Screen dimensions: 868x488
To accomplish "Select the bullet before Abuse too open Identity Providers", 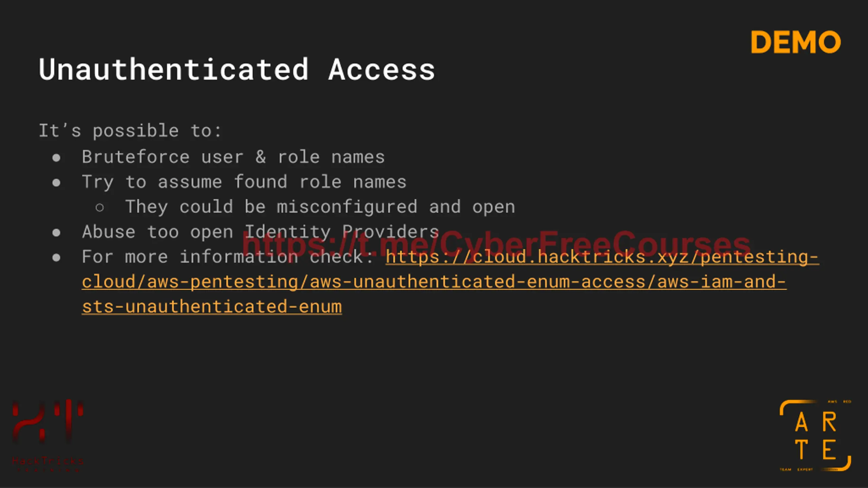I will click(56, 232).
